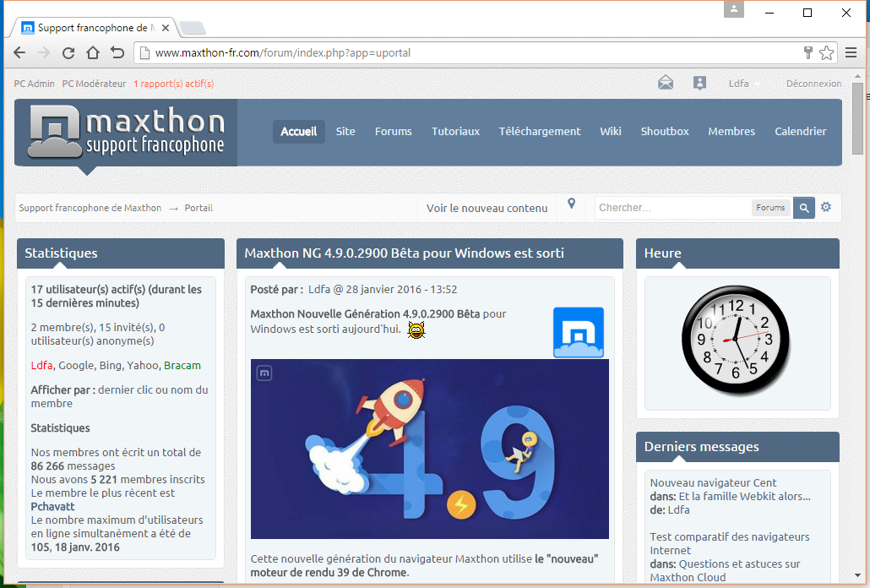Reload the page with the refresh icon
870x588 pixels.
click(x=68, y=52)
